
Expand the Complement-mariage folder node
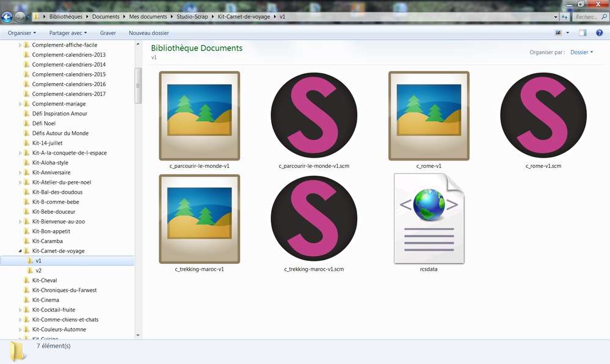[x=20, y=104]
